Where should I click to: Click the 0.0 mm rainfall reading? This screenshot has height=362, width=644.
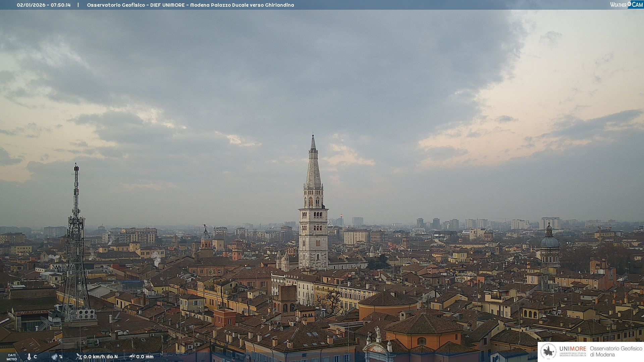[x=145, y=357]
